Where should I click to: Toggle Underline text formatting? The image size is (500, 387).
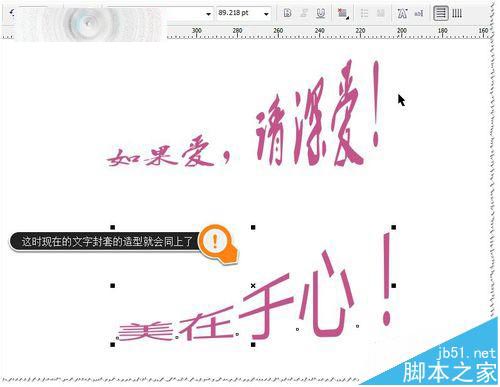(321, 13)
